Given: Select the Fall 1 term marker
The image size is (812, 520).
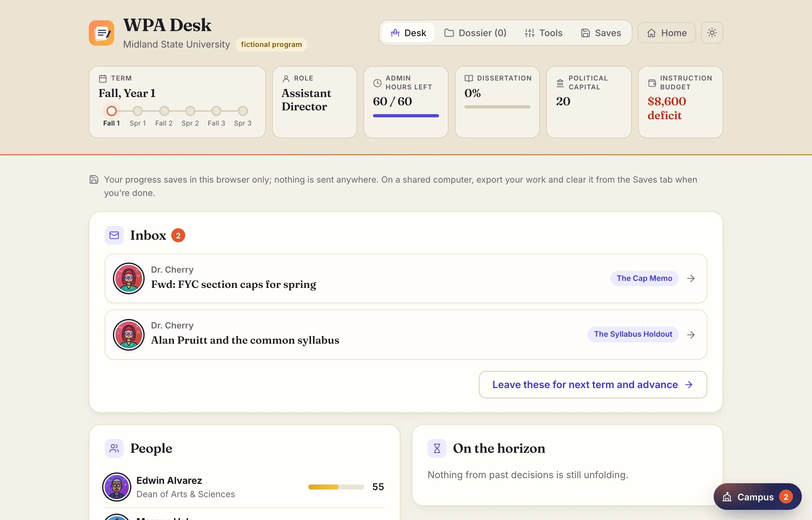Looking at the screenshot, I should click(x=111, y=111).
